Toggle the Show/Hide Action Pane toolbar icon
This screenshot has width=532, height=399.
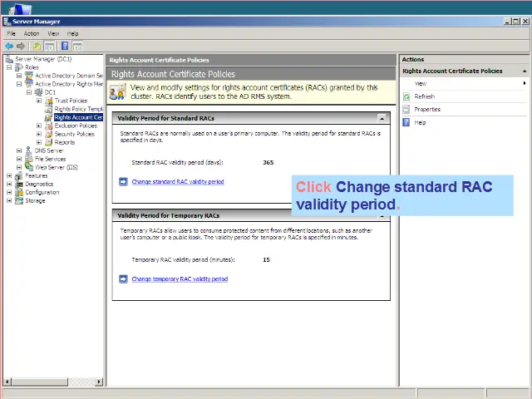click(x=77, y=46)
